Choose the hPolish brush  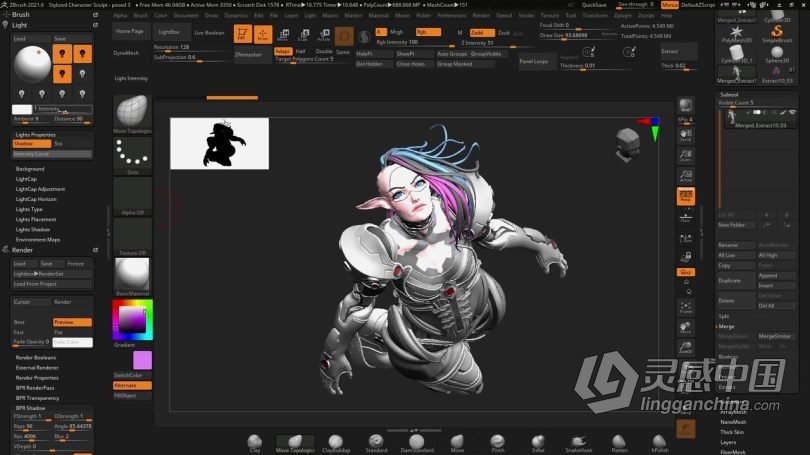tap(659, 444)
